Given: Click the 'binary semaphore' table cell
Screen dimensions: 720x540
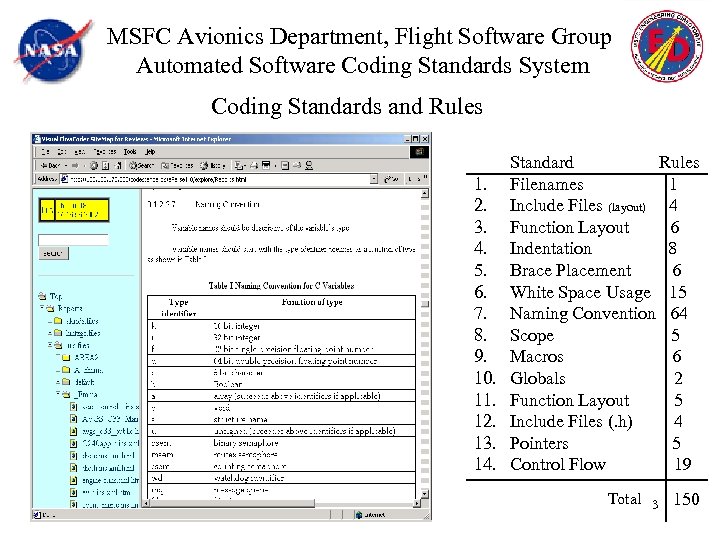Looking at the screenshot, I should pyautogui.click(x=246, y=443).
